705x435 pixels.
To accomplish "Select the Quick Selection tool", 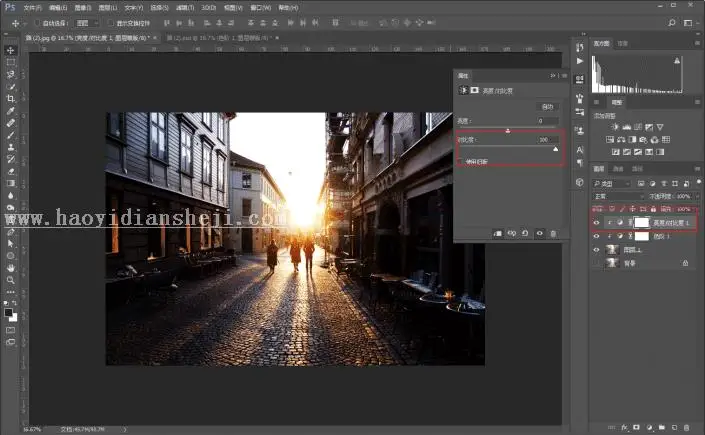I will 11,86.
